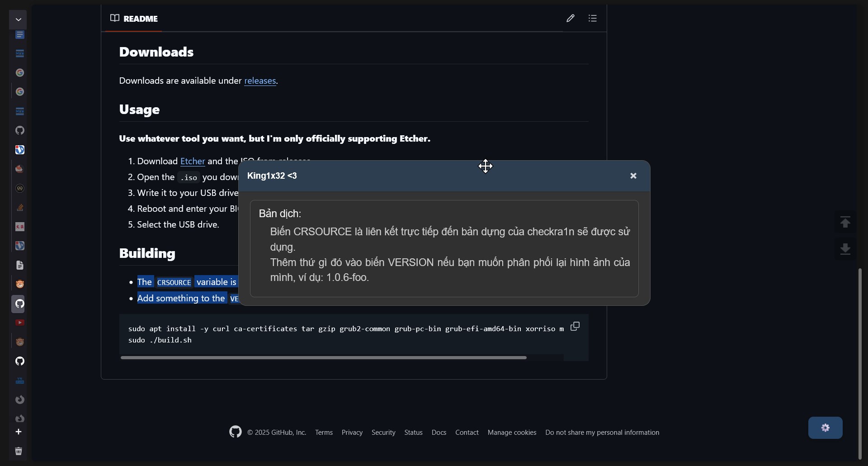Click the code block horizontal scrollbar
This screenshot has height=466, width=868.
click(x=324, y=357)
